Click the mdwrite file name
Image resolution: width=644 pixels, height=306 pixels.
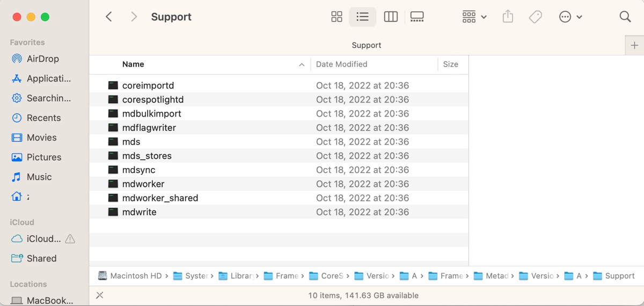coord(140,212)
